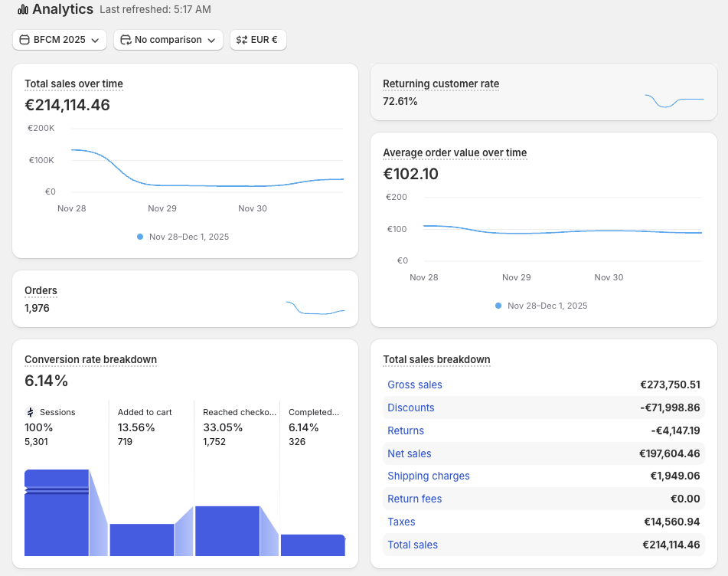This screenshot has width=728, height=576.
Task: Click the Taxes link in sales breakdown
Action: point(401,522)
